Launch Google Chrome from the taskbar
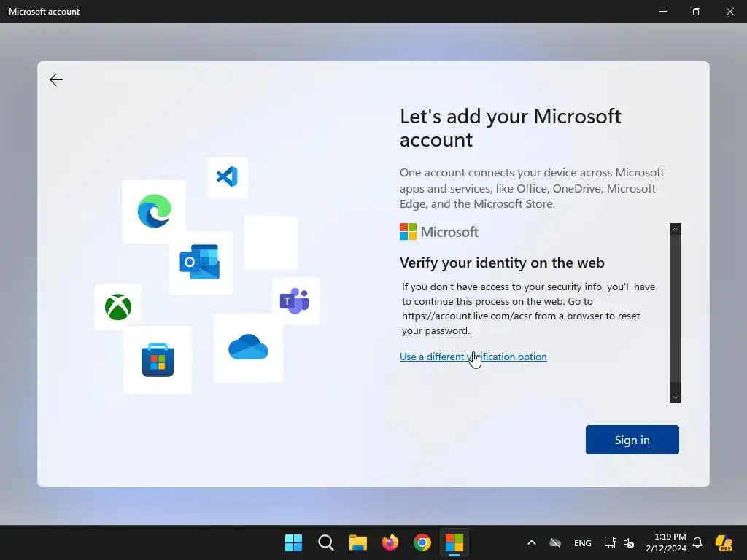 (x=422, y=542)
